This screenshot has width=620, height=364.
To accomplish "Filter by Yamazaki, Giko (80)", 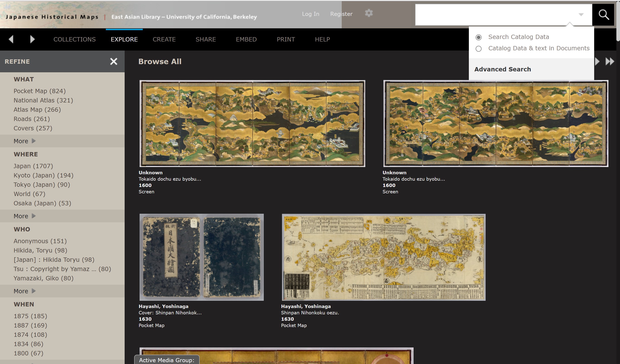I will point(44,278).
